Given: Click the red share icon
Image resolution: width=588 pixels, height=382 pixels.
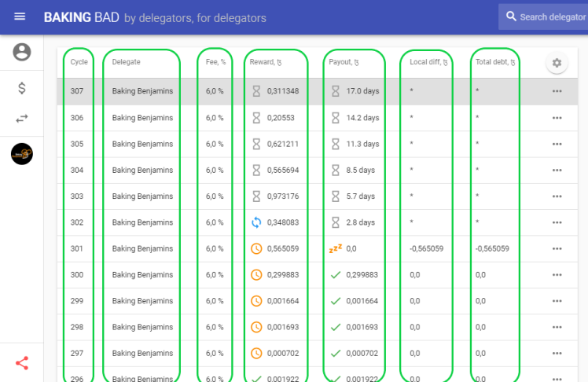Looking at the screenshot, I should pyautogui.click(x=22, y=363).
